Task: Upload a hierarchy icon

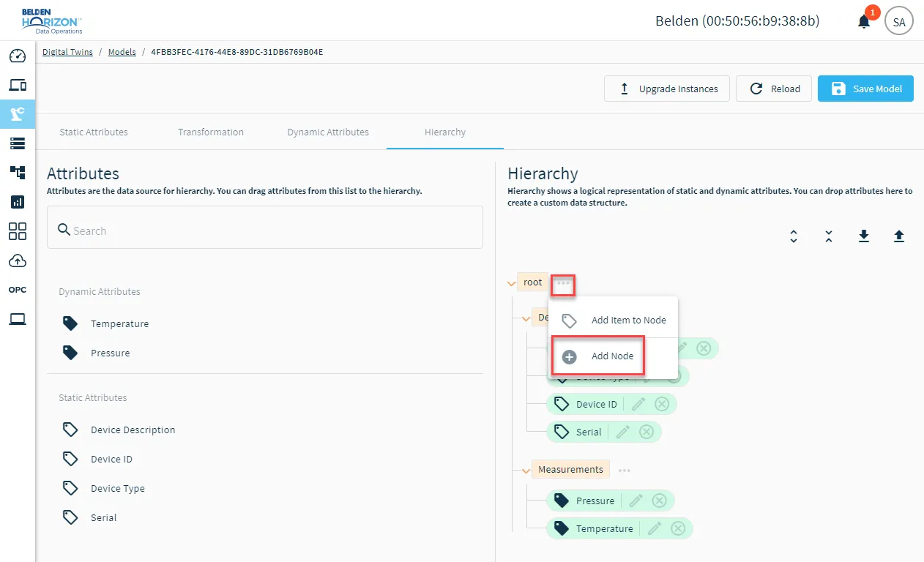Action: (x=899, y=236)
